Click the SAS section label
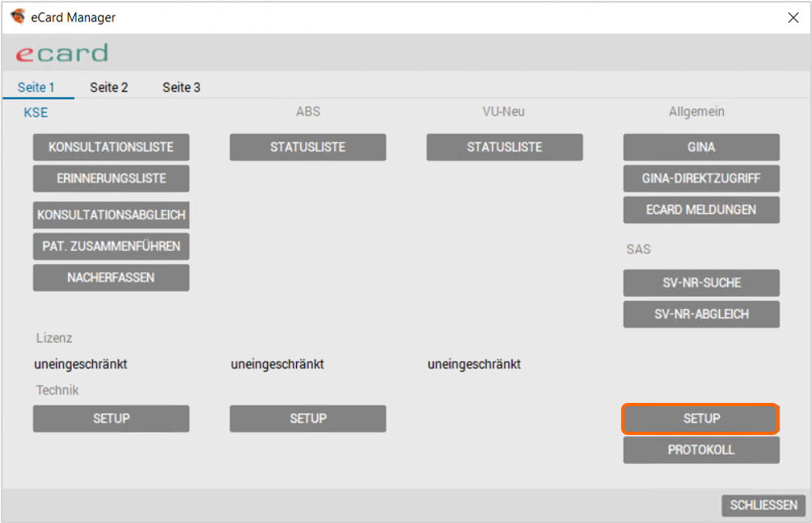Image resolution: width=812 pixels, height=523 pixels. point(638,249)
